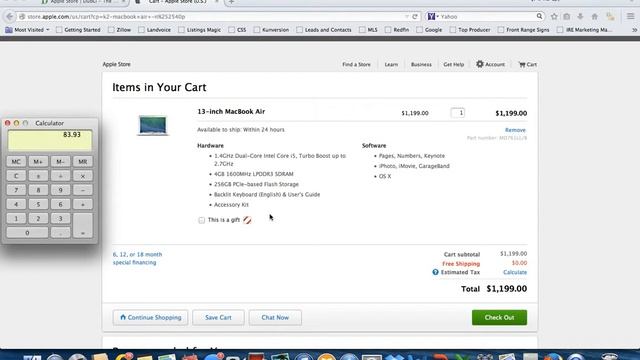Open the Account gear in Apple nav
This screenshot has width=640, height=360.
[x=491, y=64]
